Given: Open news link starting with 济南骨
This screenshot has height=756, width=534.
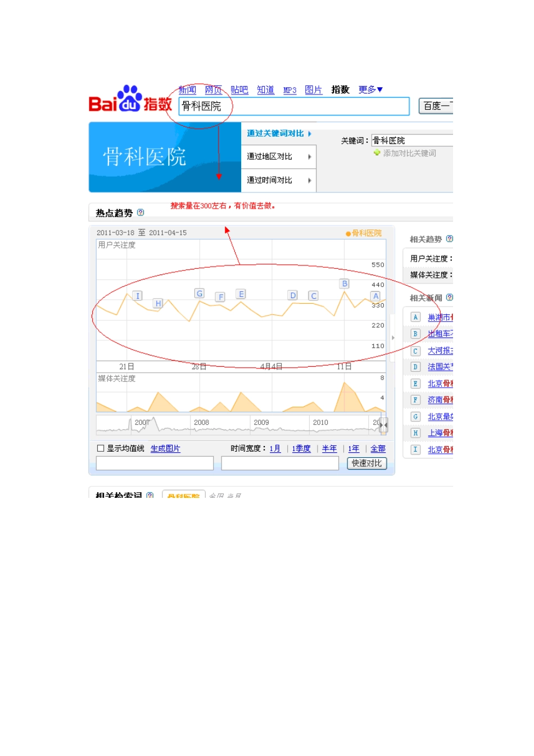Looking at the screenshot, I should [440, 400].
